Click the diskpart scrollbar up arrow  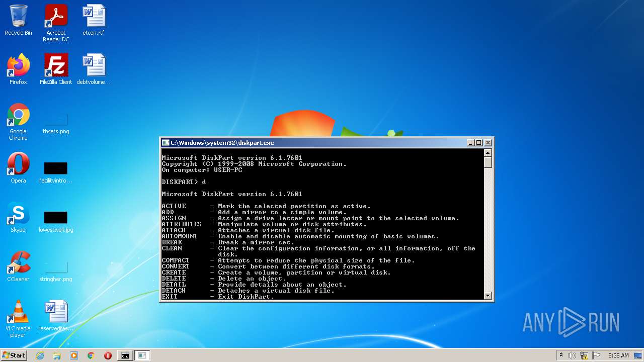(488, 153)
